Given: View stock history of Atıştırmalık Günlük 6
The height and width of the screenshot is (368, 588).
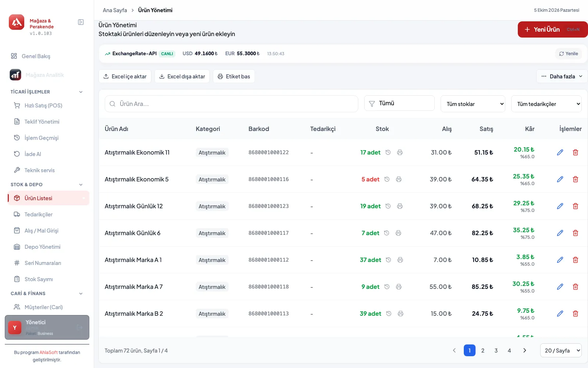Looking at the screenshot, I should (387, 233).
